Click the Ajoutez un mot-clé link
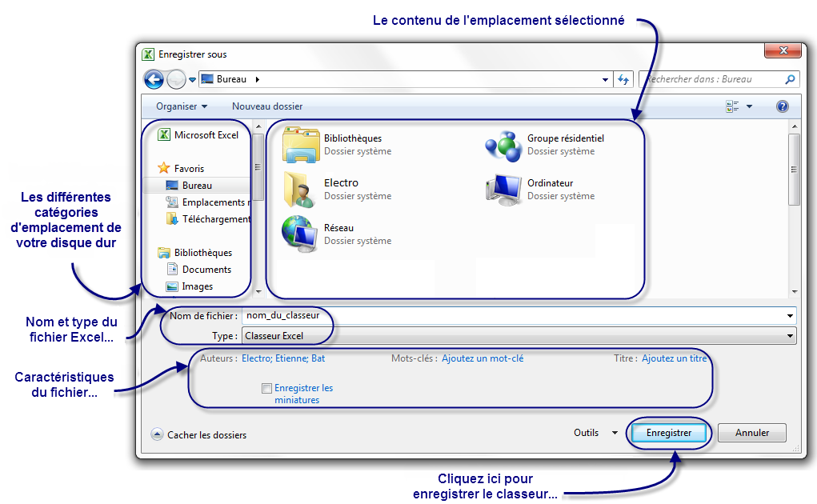The height and width of the screenshot is (504, 817). point(483,358)
